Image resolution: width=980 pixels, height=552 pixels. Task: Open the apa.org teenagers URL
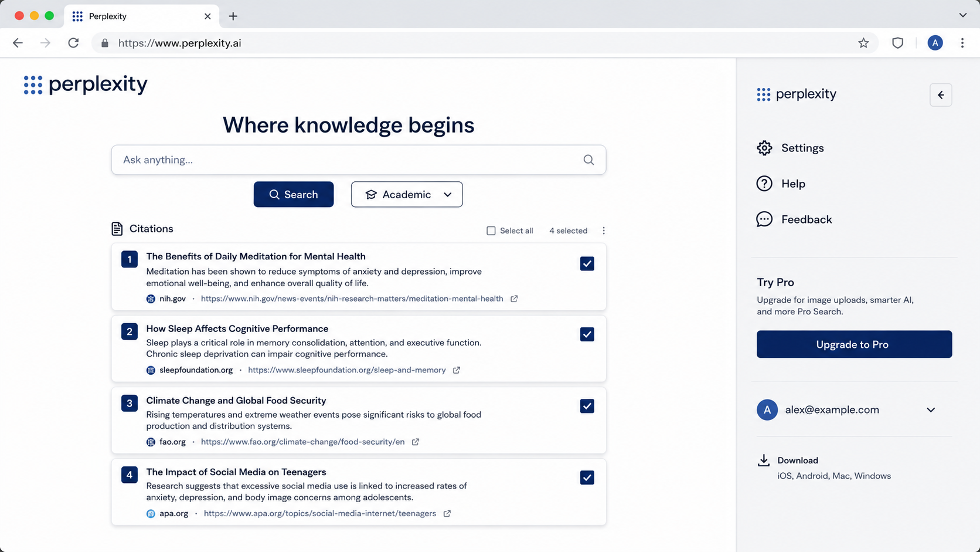pyautogui.click(x=320, y=513)
